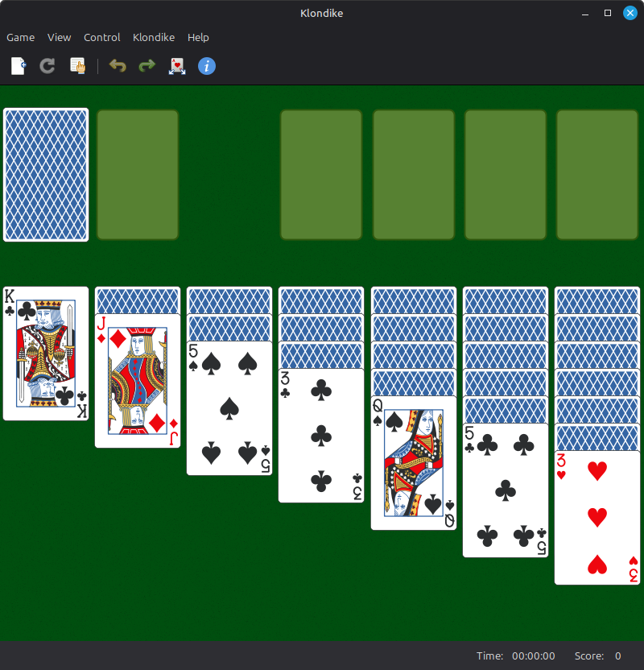Minimize the Klondike window
This screenshot has height=670, width=644.
(x=585, y=13)
